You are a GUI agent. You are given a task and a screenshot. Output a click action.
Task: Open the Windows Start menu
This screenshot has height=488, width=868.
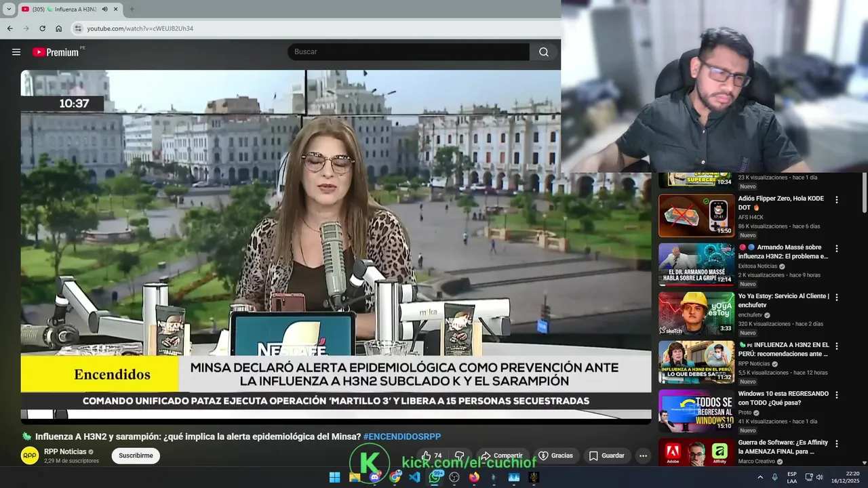(x=334, y=477)
